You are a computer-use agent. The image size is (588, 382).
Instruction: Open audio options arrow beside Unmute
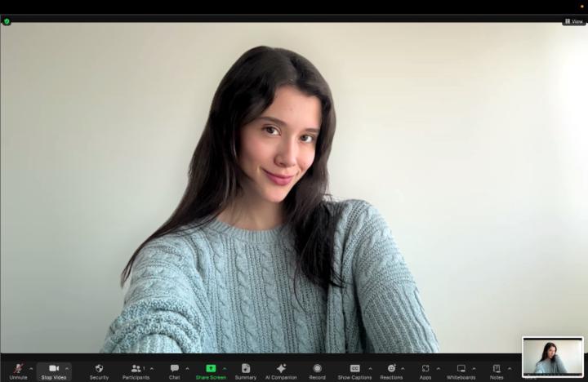[x=31, y=369]
